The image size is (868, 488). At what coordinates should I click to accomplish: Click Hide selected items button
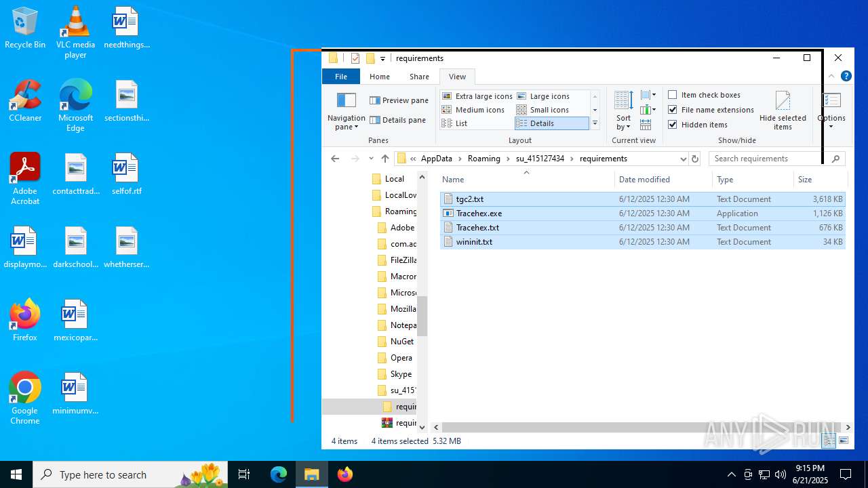tap(783, 111)
